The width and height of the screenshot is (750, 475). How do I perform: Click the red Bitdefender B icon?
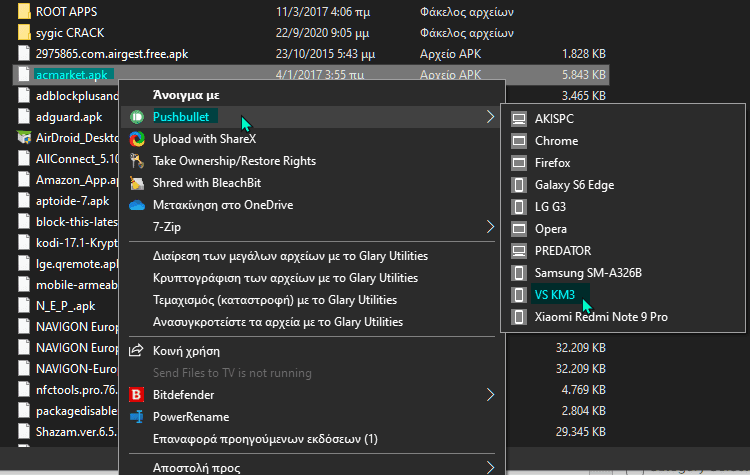(x=137, y=395)
